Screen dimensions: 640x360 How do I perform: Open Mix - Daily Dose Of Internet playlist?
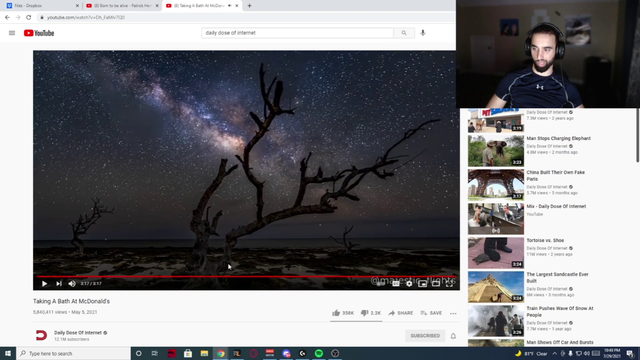[x=556, y=207]
